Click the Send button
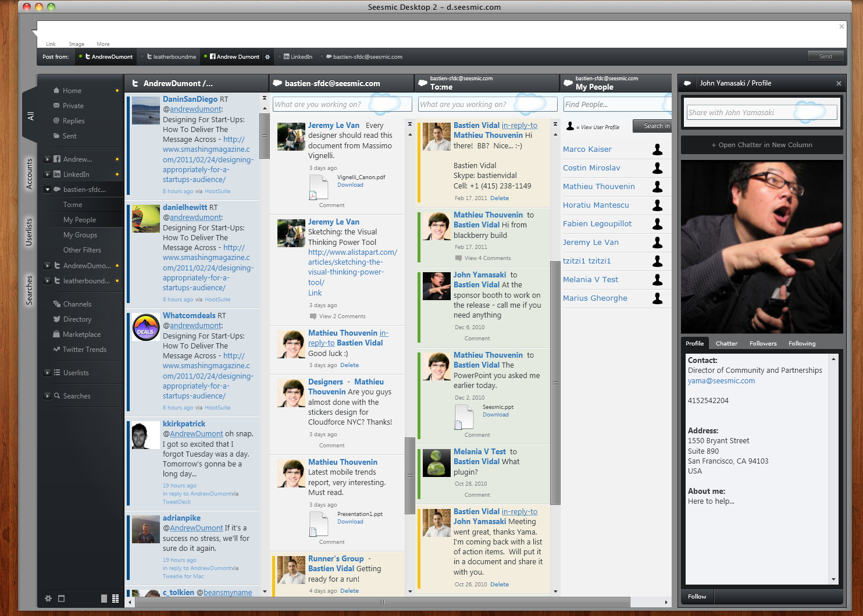This screenshot has height=616, width=863. point(826,56)
